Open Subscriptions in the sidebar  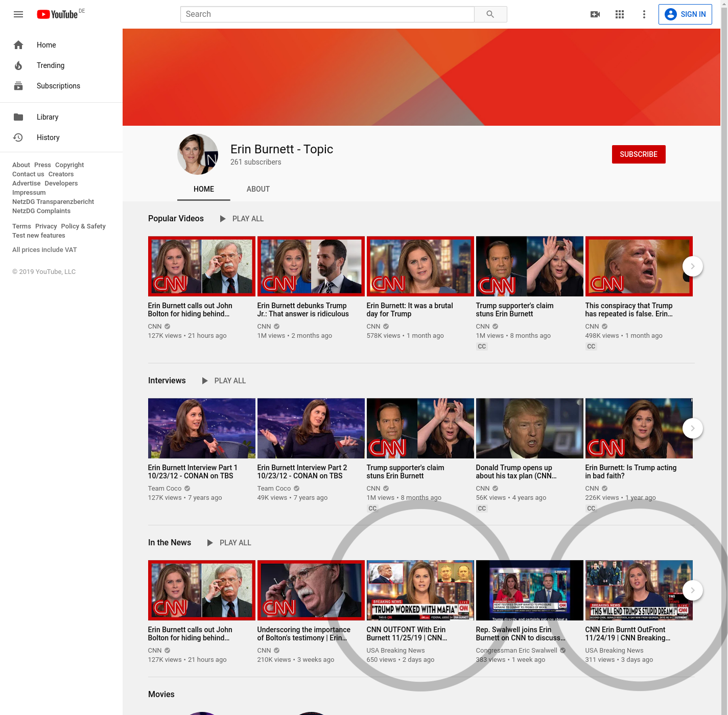point(61,86)
